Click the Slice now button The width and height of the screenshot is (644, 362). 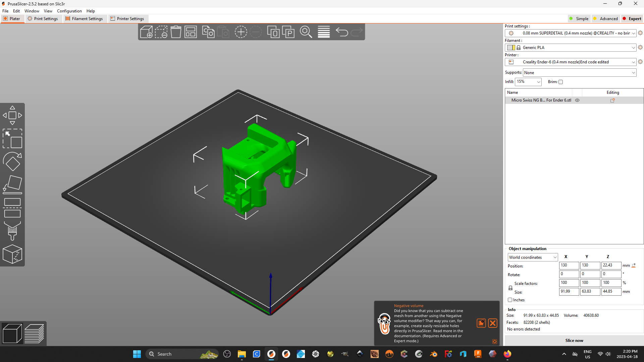click(574, 341)
